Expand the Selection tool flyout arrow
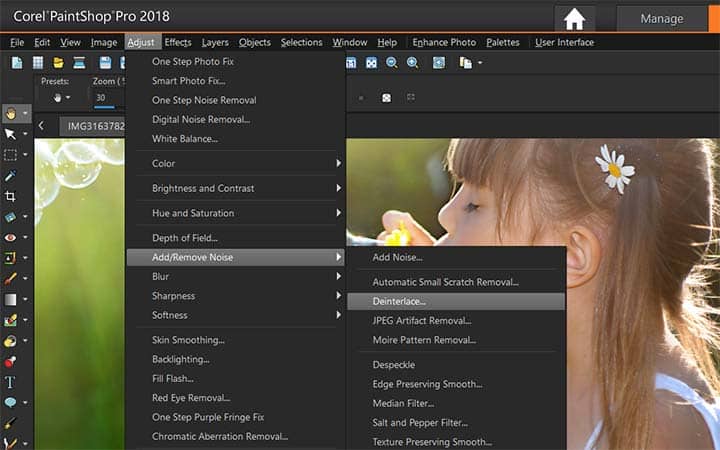This screenshot has width=720, height=450. point(25,155)
